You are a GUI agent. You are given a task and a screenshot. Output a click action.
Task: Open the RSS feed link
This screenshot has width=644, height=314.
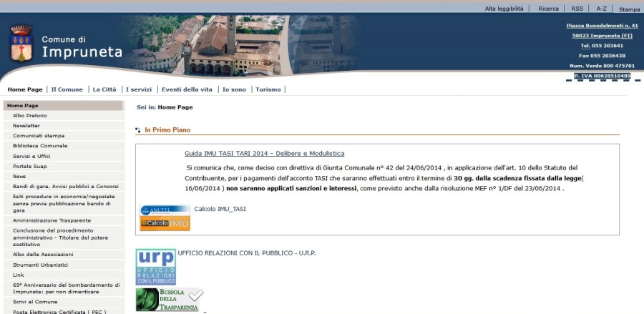pos(577,9)
